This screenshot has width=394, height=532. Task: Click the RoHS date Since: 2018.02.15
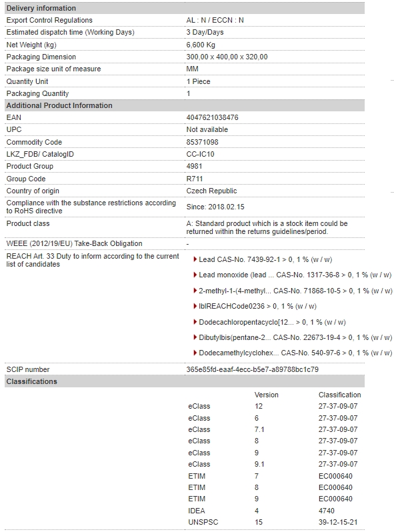[215, 207]
